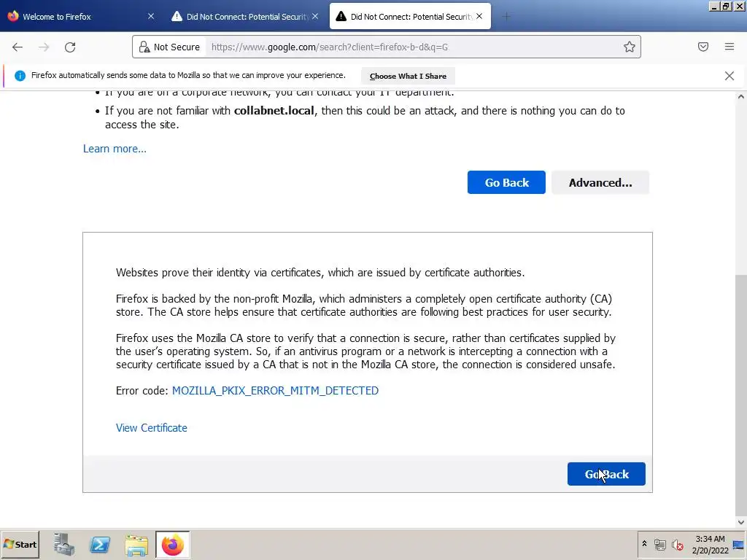
Task: Click the scrollbar up arrow
Action: [x=741, y=97]
